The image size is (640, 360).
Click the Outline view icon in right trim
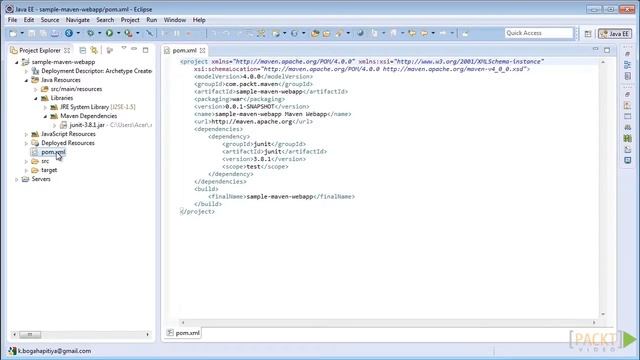tap(628, 65)
